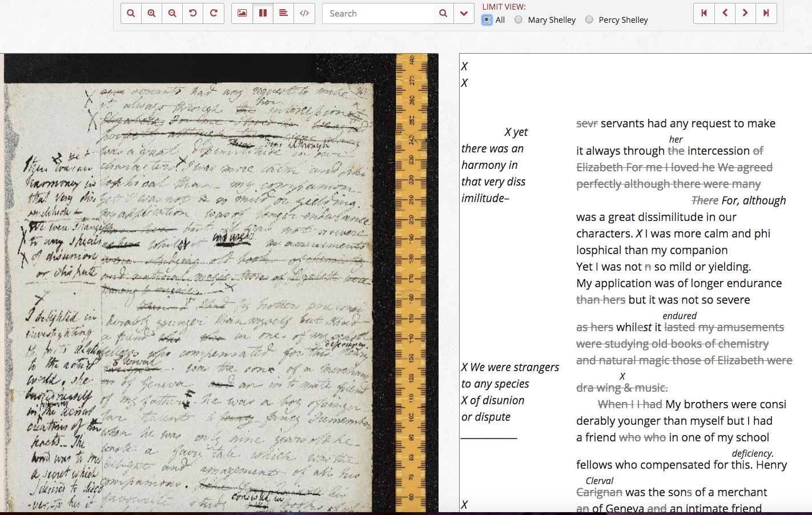Click the marginal note 'X yet'
Image resolution: width=812 pixels, height=515 pixels.
516,132
